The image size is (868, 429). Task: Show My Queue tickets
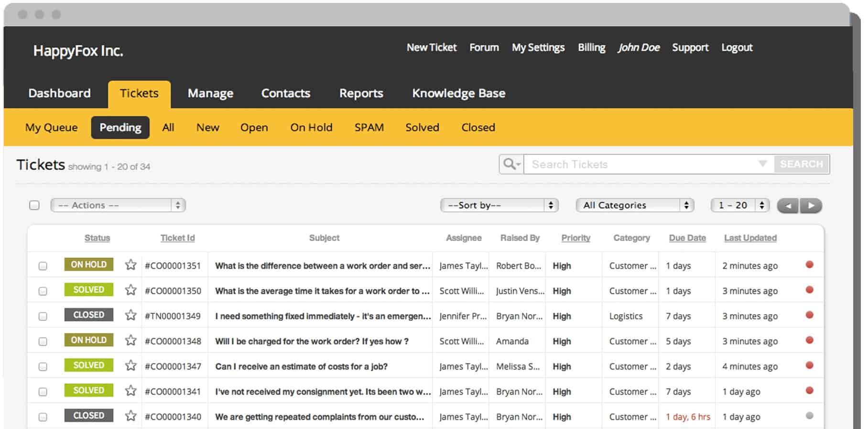coord(51,128)
